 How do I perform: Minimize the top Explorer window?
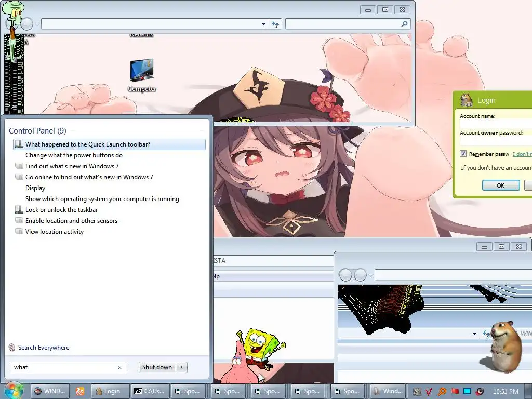click(368, 10)
